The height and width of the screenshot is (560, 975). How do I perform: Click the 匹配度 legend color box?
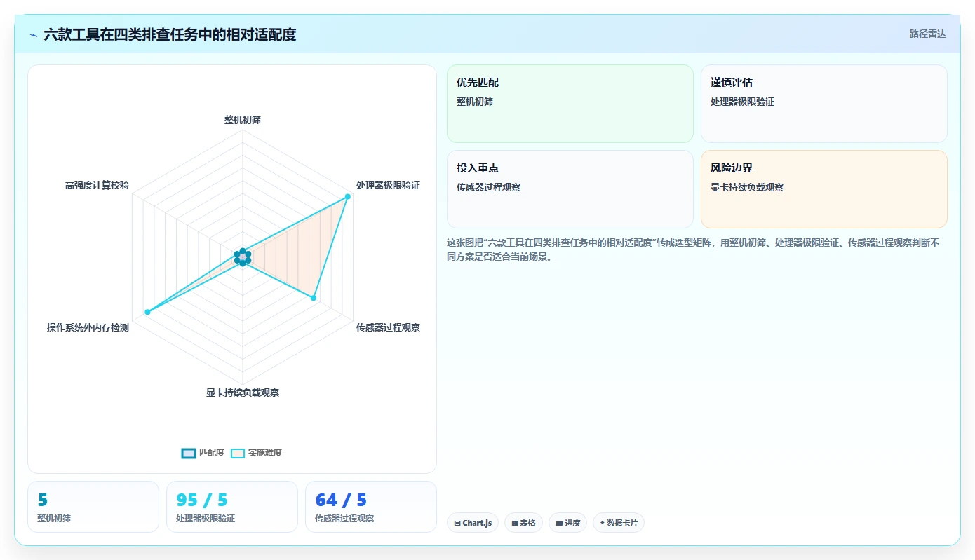click(189, 453)
